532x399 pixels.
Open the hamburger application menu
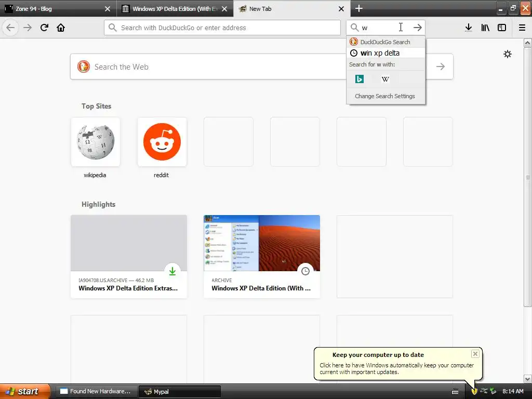(522, 28)
